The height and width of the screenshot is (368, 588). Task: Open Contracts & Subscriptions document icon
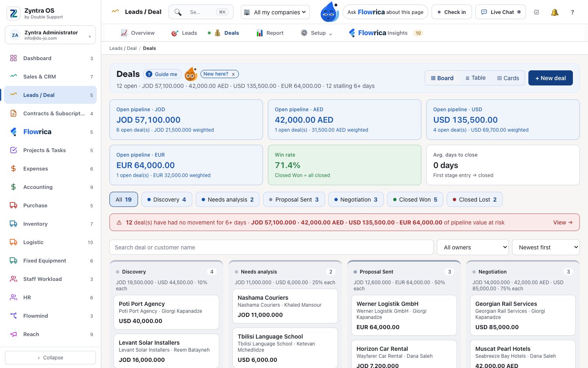click(x=13, y=113)
